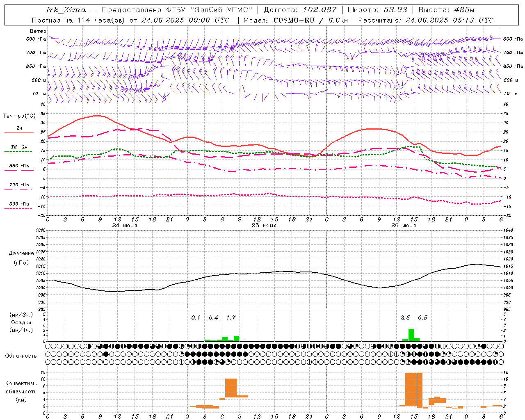The image size is (525, 420).
Task: Click the tall orange convective bar on 25 июня
Action: click(231, 388)
